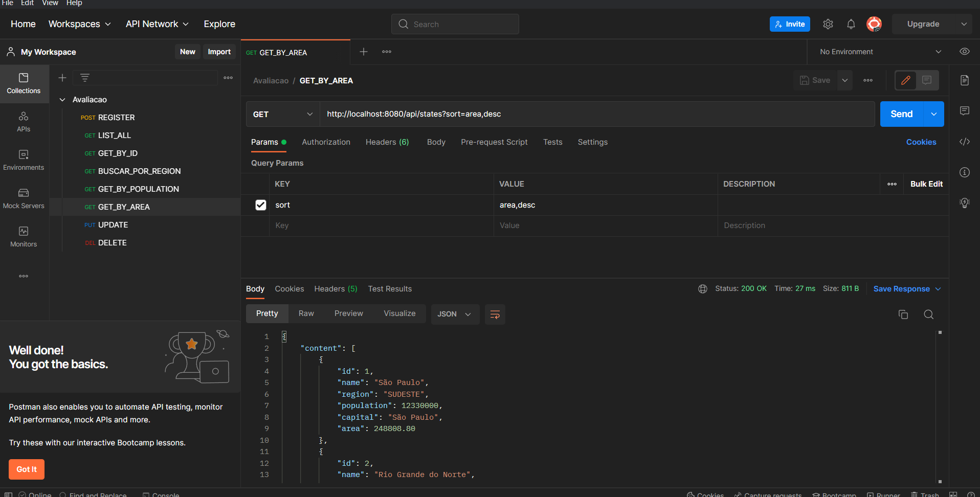Switch response view to Raw
The image size is (980, 497).
pos(306,313)
